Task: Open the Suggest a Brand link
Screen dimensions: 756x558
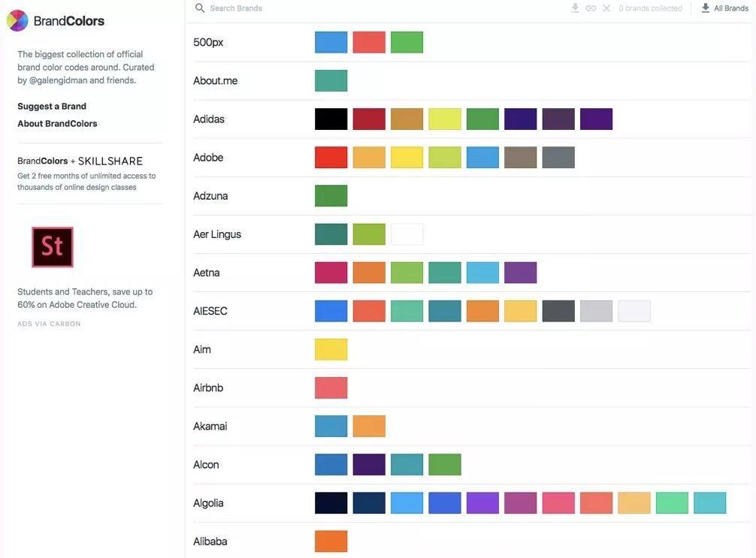Action: click(52, 107)
